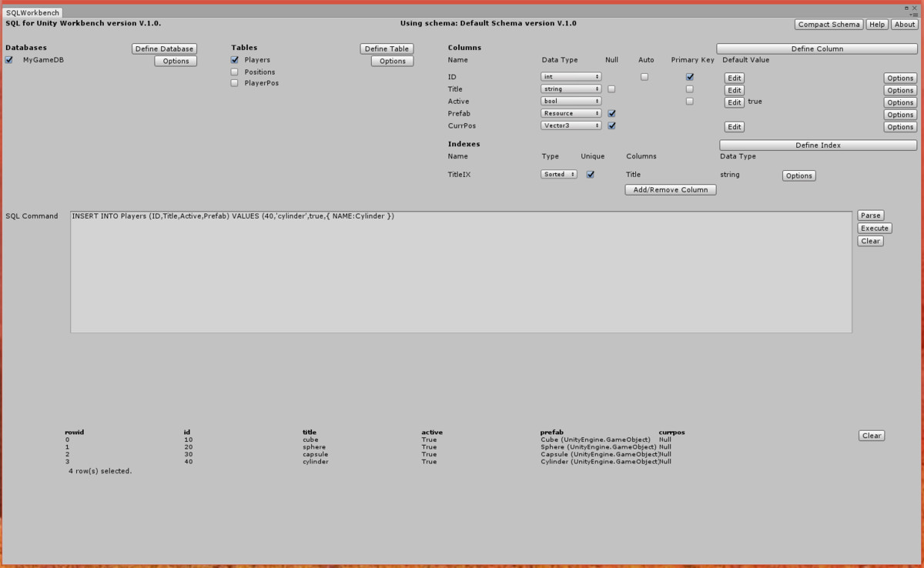Toggle the MyGameDB database checkbox
This screenshot has width=924, height=568.
pyautogui.click(x=9, y=60)
